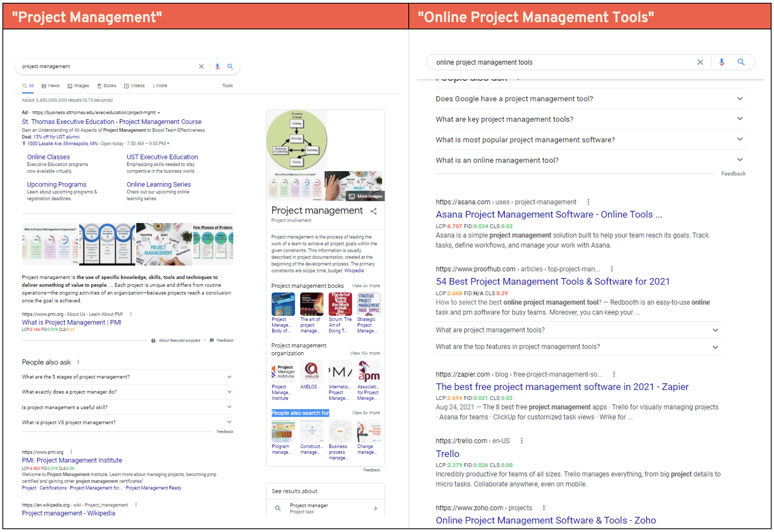774x532 pixels.
Task: Open the More search options menu
Action: pyautogui.click(x=160, y=86)
